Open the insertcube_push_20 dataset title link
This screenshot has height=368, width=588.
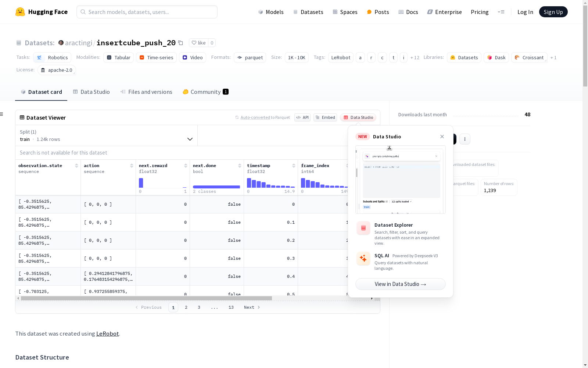136,43
